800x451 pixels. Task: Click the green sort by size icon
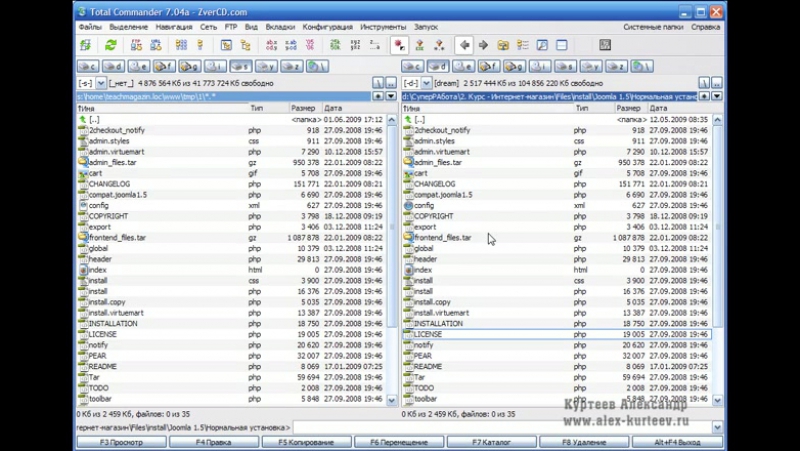[335, 45]
